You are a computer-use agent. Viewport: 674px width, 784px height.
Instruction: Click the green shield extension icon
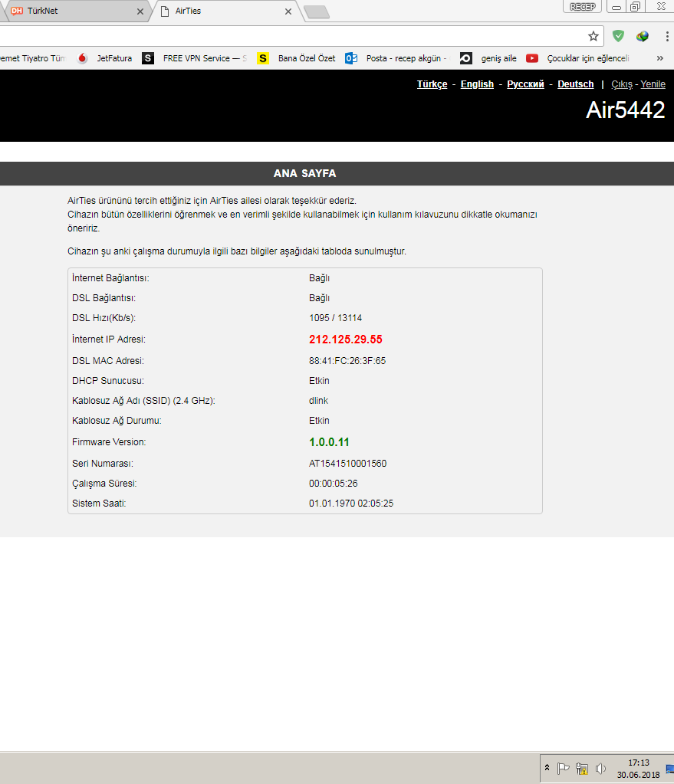pyautogui.click(x=619, y=36)
